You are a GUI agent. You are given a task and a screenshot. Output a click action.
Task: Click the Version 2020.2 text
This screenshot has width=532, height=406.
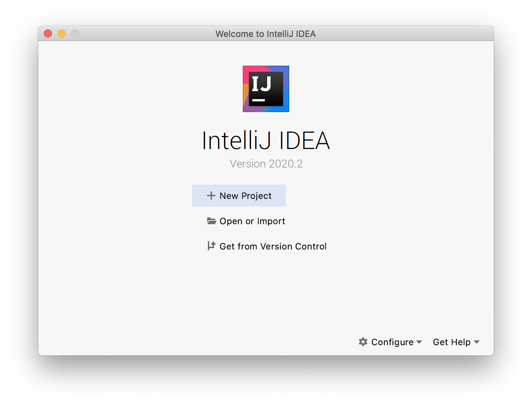[x=266, y=164]
